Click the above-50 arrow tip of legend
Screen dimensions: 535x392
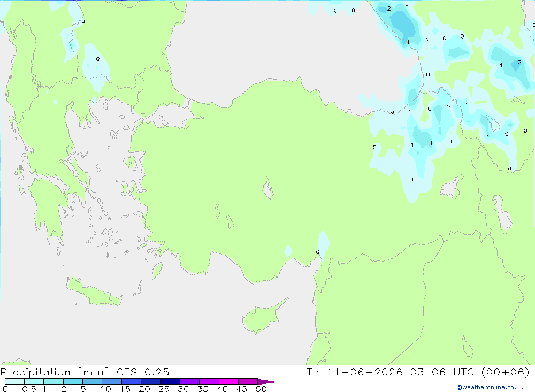(x=267, y=381)
